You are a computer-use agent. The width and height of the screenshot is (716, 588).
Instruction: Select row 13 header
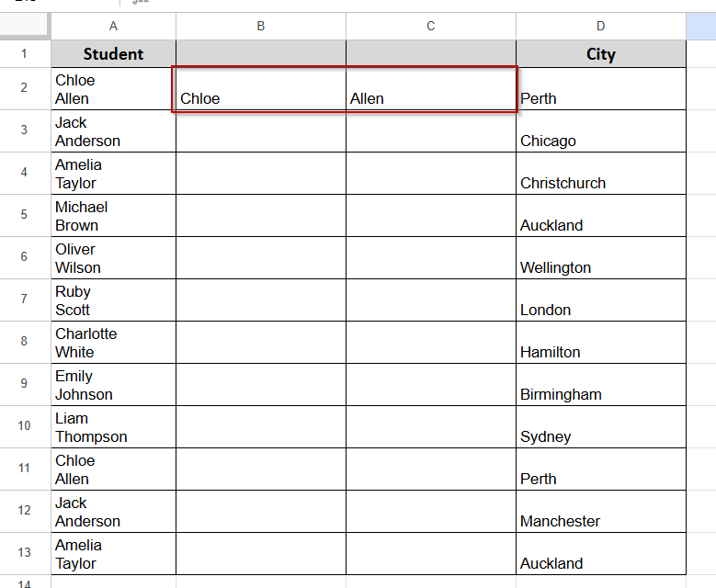click(24, 553)
